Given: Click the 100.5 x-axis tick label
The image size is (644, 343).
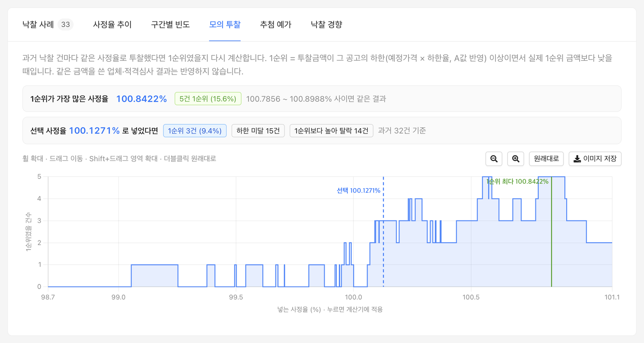Looking at the screenshot, I should [x=471, y=297].
